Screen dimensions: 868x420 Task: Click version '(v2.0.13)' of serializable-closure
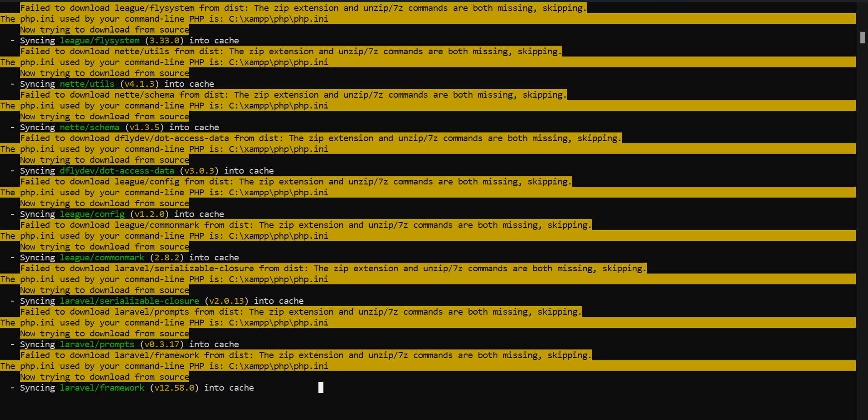tap(227, 301)
